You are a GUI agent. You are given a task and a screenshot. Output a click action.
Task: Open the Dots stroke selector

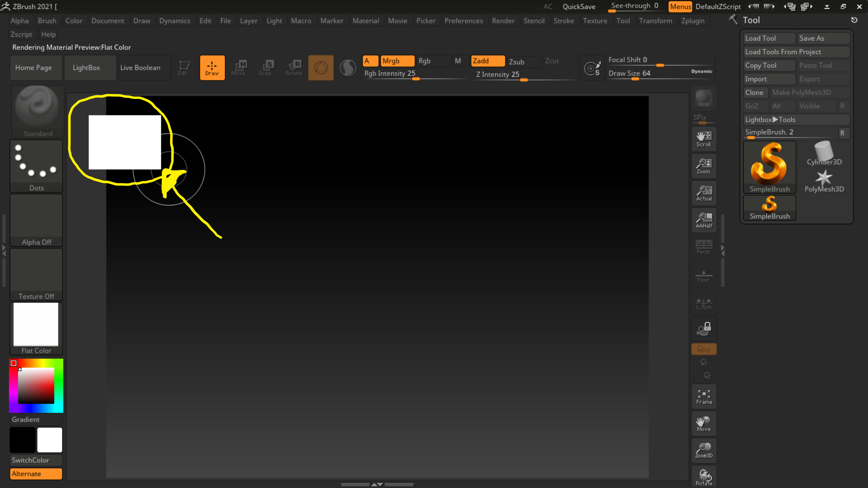point(36,166)
